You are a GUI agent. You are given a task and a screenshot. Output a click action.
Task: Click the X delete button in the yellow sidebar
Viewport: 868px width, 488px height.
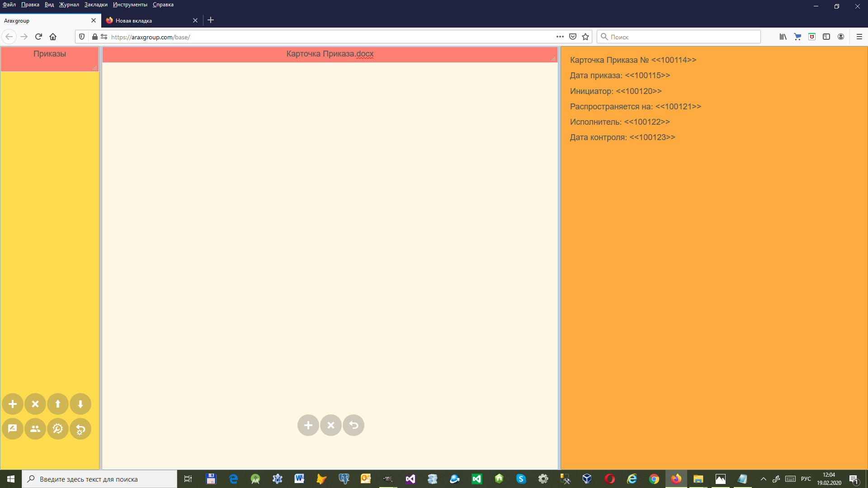click(x=35, y=404)
